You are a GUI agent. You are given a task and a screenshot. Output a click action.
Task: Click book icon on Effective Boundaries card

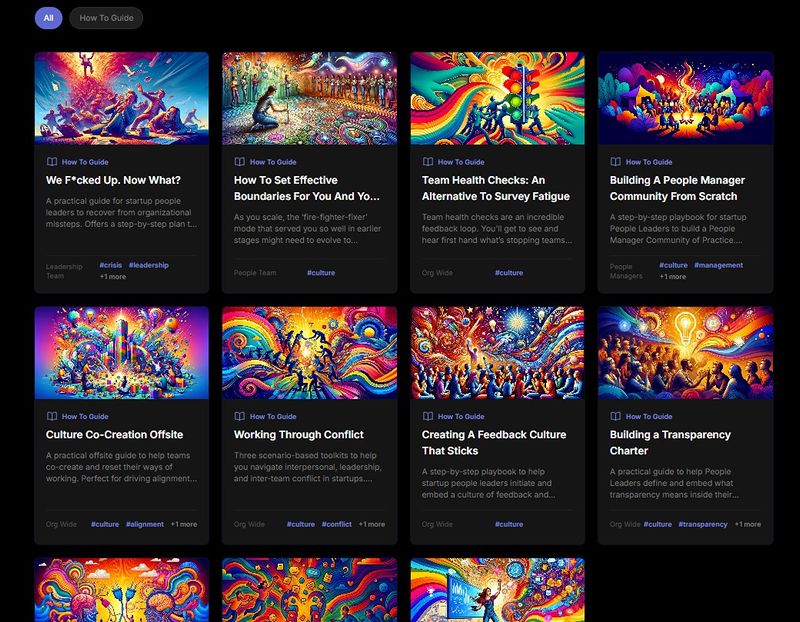[x=240, y=162]
